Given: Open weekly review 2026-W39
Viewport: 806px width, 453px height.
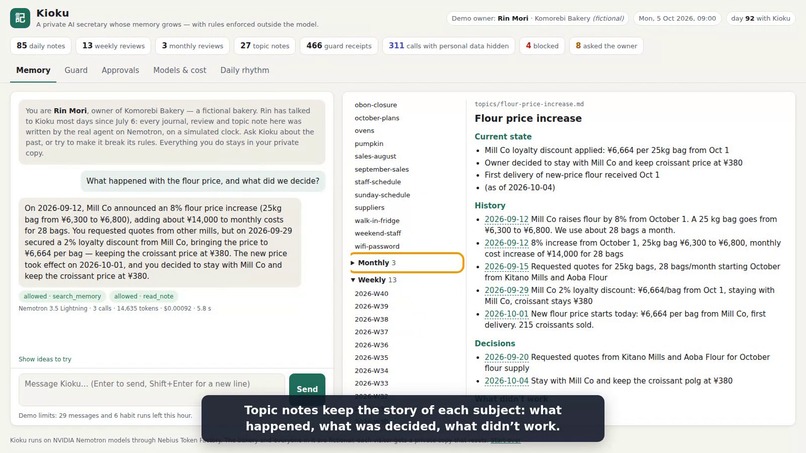Looking at the screenshot, I should pyautogui.click(x=371, y=306).
